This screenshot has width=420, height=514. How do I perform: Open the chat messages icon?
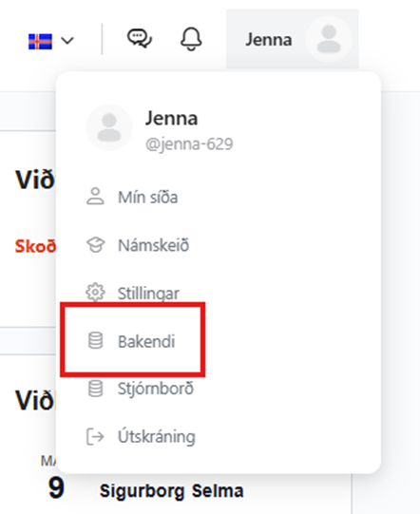pyautogui.click(x=140, y=39)
